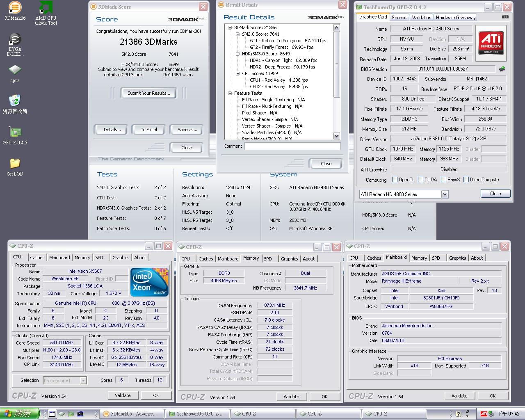
Task: Open SPD tab in the CPU-Z Memory window
Action: pyautogui.click(x=268, y=259)
